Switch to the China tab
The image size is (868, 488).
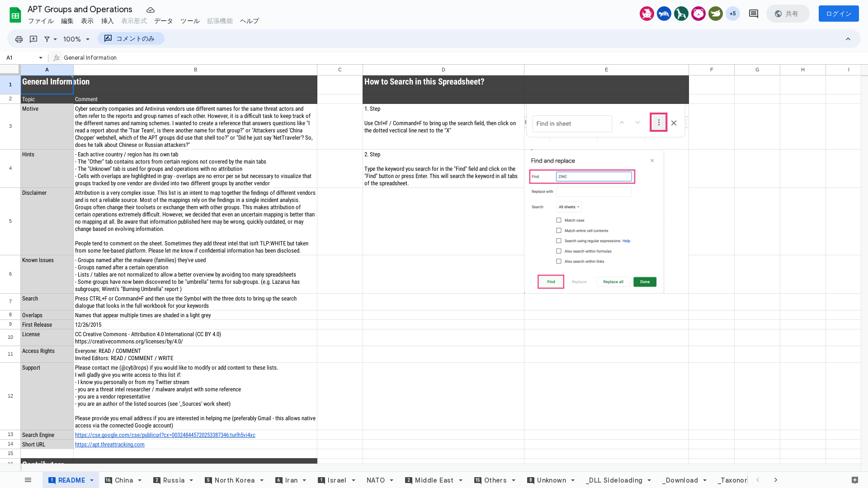point(123,480)
